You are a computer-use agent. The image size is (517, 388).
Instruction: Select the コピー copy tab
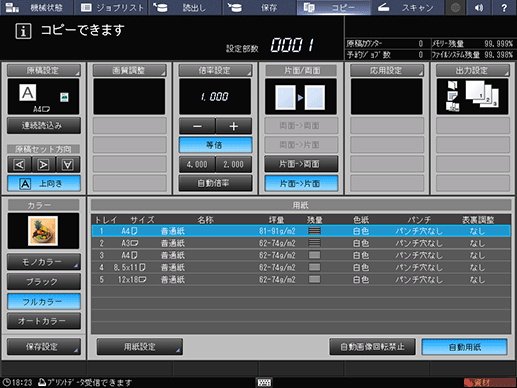(x=334, y=7)
